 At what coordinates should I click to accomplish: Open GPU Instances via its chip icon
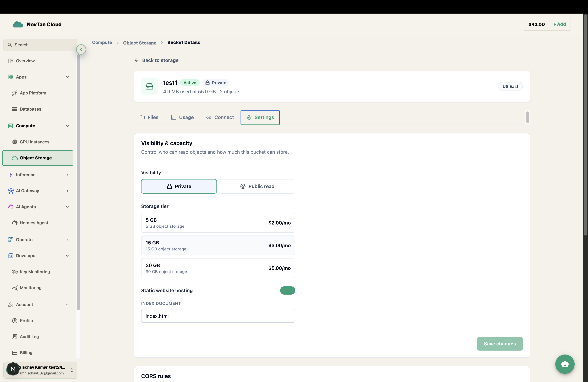[15, 142]
